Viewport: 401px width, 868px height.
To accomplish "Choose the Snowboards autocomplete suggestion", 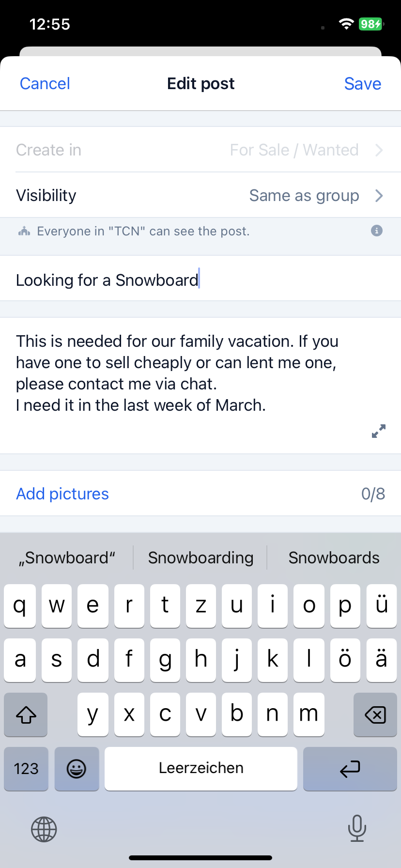I will click(x=334, y=558).
